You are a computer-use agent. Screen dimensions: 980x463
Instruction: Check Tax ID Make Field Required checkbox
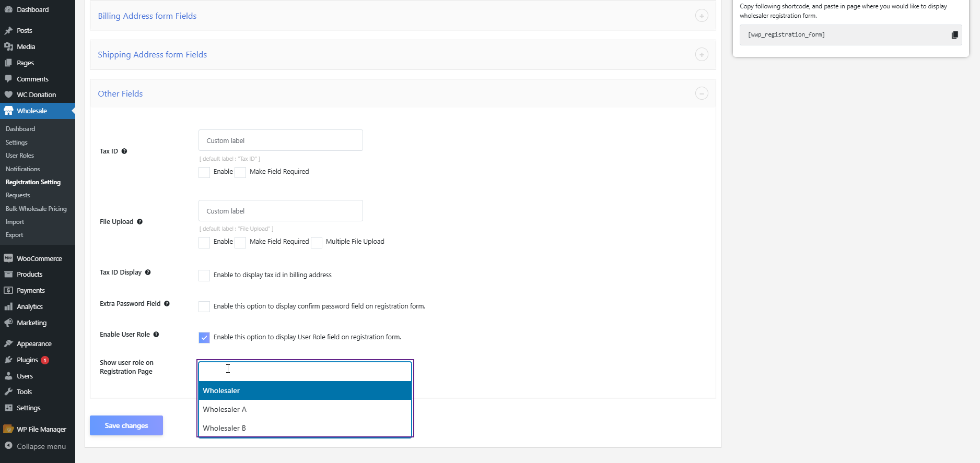click(x=240, y=172)
